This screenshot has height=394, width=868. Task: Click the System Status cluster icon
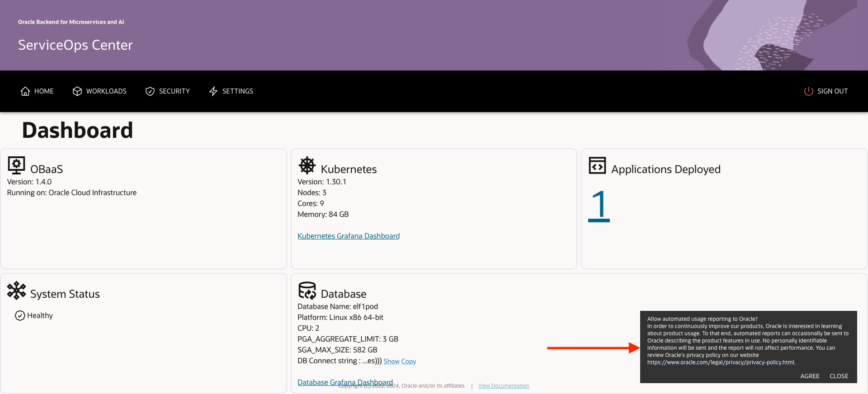tap(16, 291)
